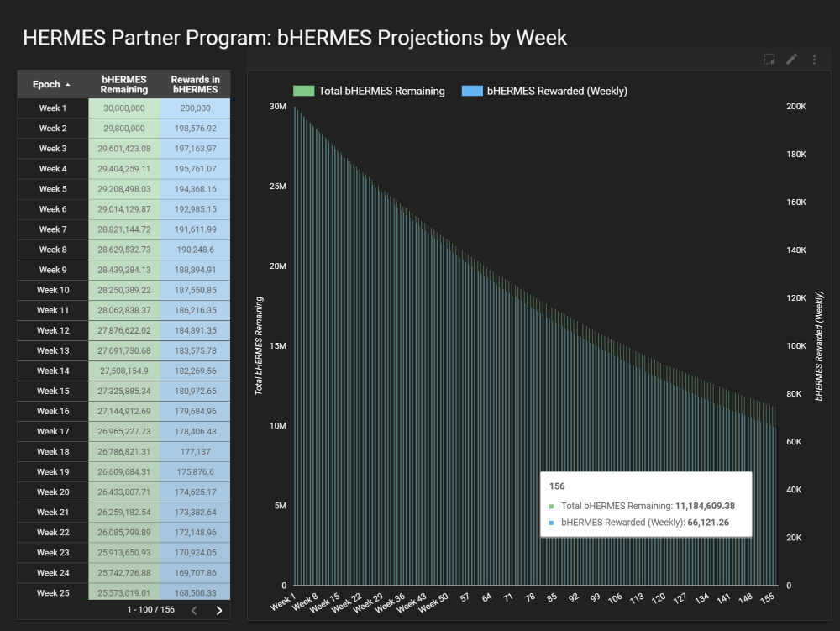Click the drill/select-area icon in chart header

pos(769,59)
